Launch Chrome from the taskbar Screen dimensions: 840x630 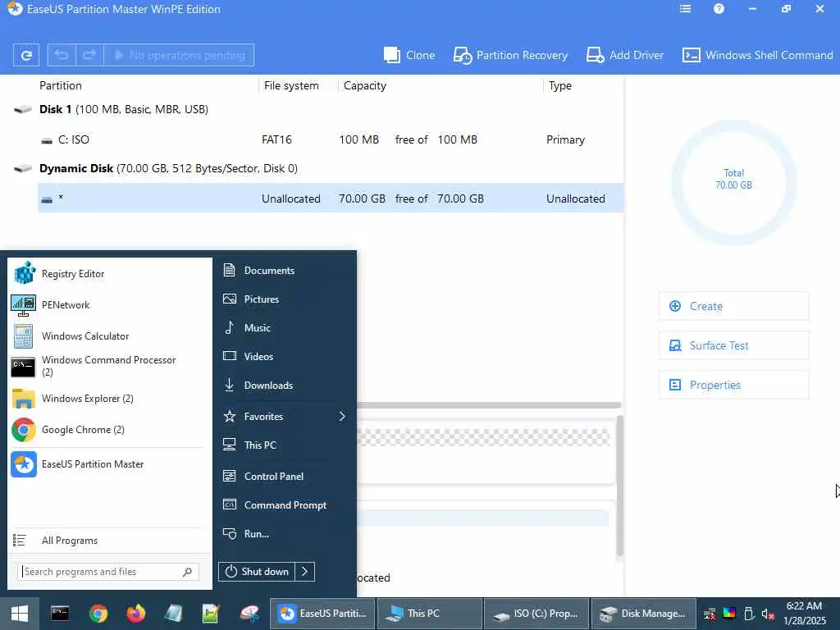(x=98, y=614)
